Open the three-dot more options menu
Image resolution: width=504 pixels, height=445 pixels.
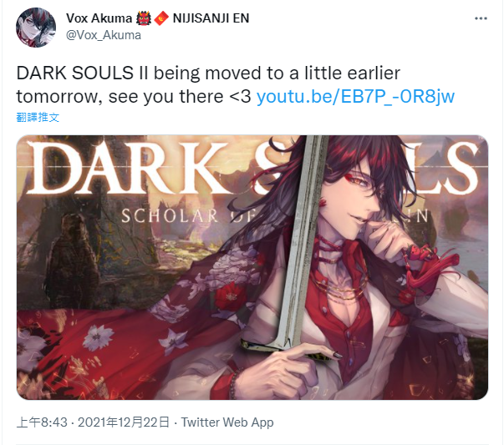point(481,18)
